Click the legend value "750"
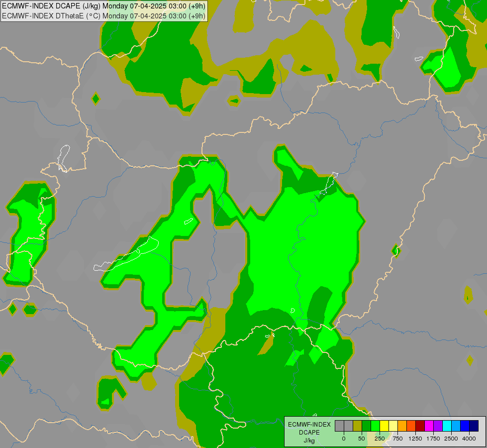 click(397, 439)
